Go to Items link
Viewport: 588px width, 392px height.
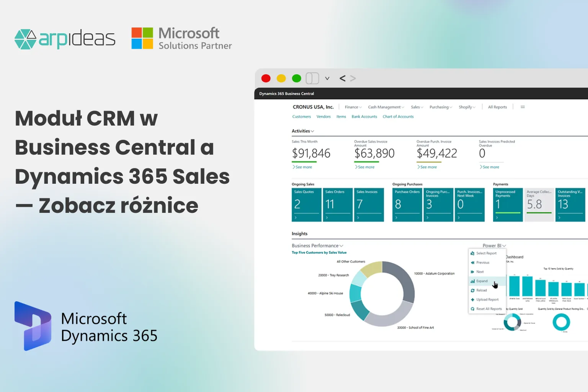[x=341, y=117]
